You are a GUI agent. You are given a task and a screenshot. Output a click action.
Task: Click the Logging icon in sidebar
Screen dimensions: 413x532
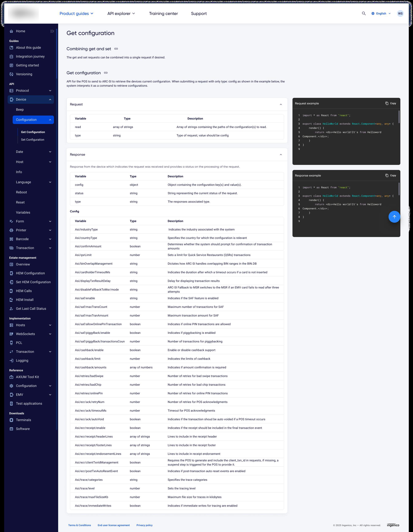pyautogui.click(x=11, y=361)
